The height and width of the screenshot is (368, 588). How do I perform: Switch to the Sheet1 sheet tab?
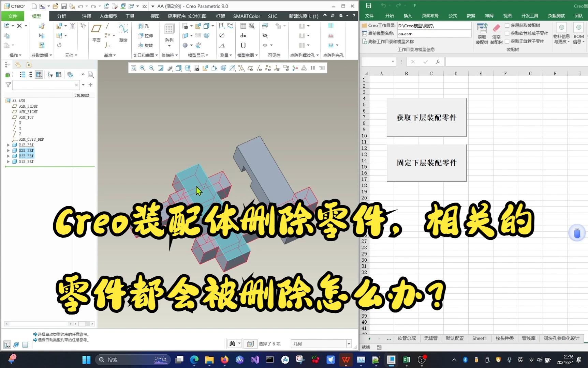coord(479,338)
